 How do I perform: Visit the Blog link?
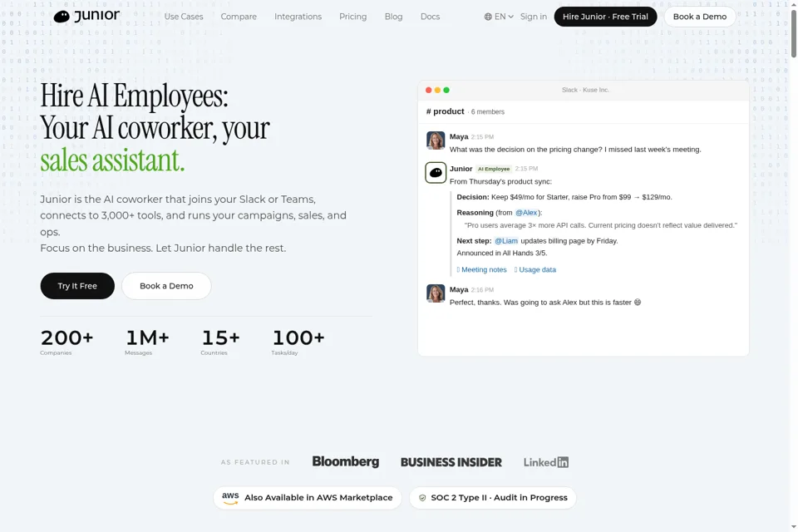(x=393, y=17)
